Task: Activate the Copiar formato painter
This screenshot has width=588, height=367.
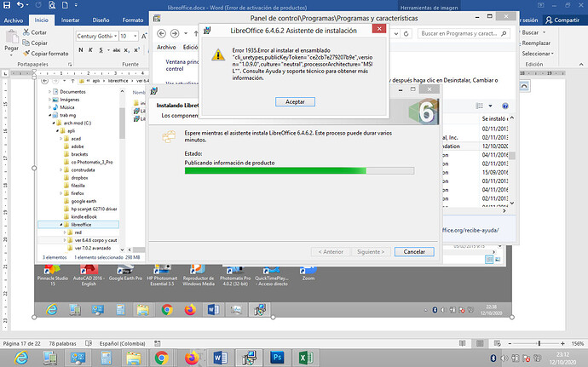Action: pyautogui.click(x=45, y=54)
